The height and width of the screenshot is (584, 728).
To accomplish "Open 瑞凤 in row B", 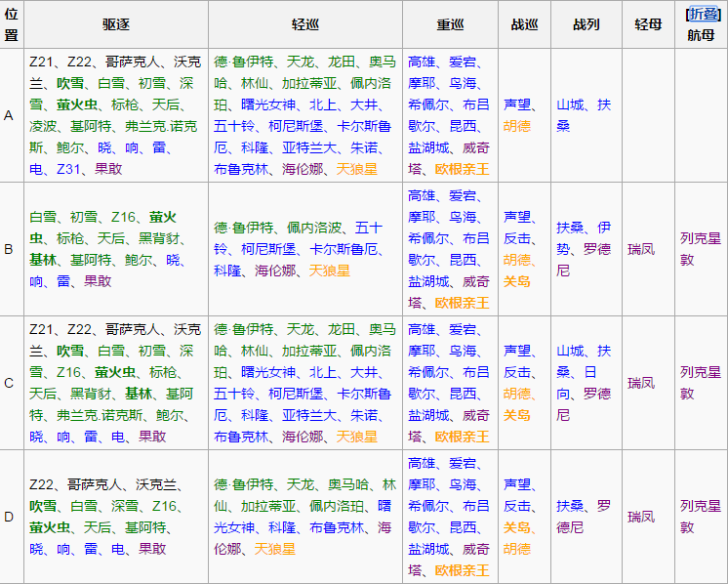I will (641, 249).
